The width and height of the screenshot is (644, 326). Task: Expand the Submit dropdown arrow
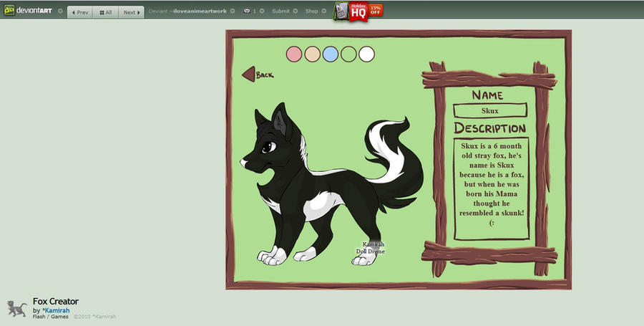point(296,11)
